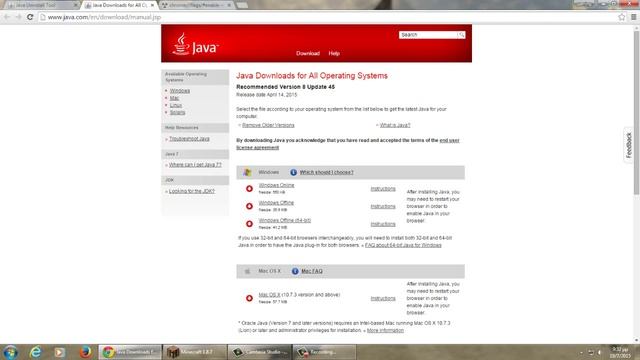Image resolution: width=640 pixels, height=360 pixels.
Task: Download the Windows Online installer link
Action: coord(276,185)
